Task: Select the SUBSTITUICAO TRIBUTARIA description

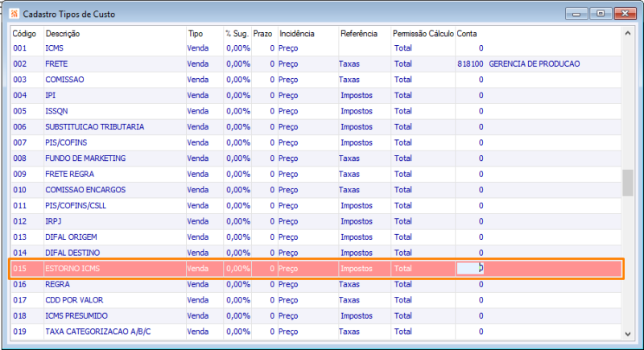Action: [x=94, y=127]
